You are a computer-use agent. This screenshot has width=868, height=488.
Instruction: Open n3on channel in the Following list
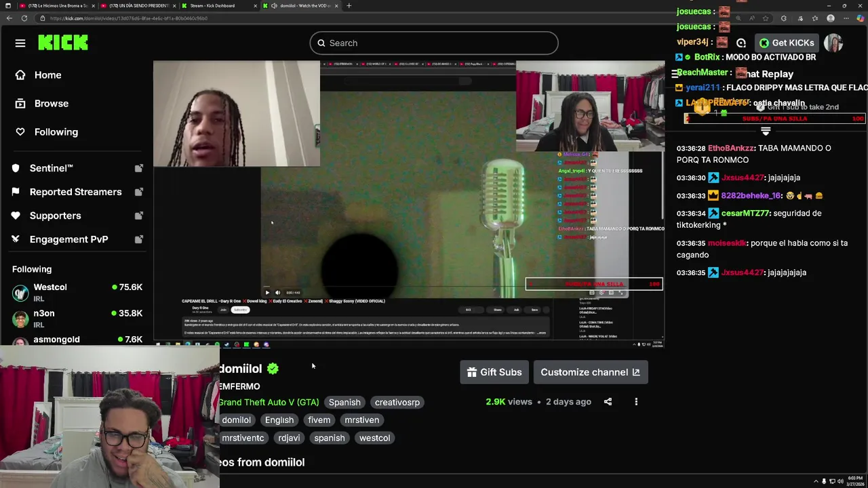click(x=77, y=319)
